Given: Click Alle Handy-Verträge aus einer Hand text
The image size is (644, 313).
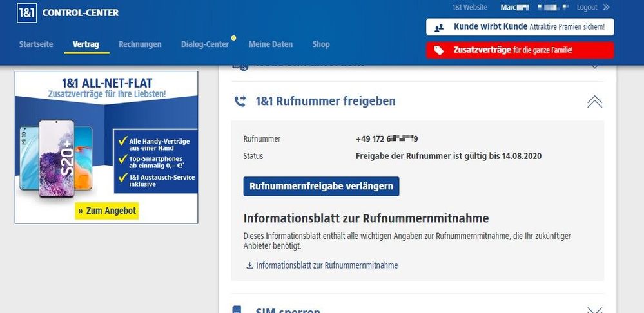Looking at the screenshot, I should pyautogui.click(x=159, y=145).
